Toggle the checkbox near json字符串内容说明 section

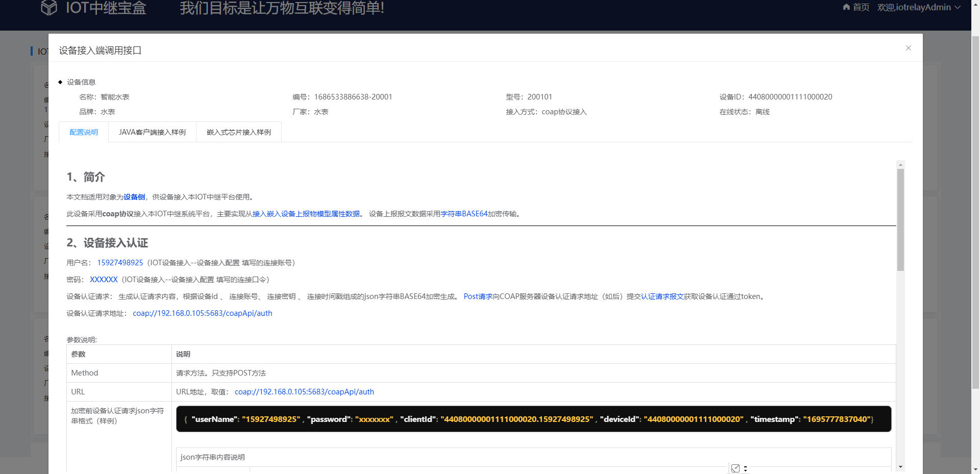[735, 468]
